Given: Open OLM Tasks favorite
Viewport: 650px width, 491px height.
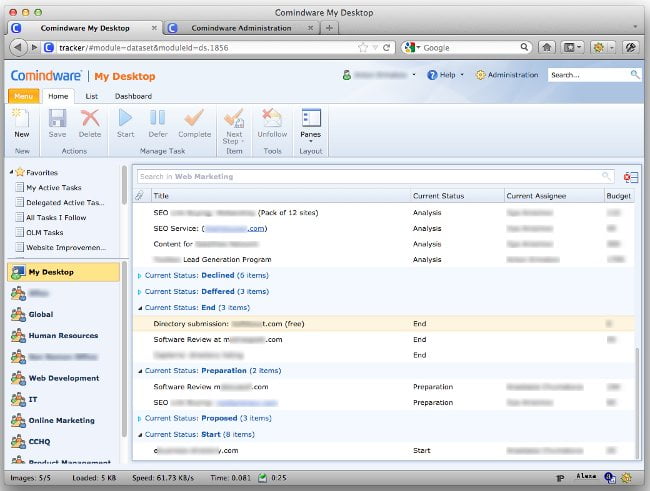Looking at the screenshot, I should tap(39, 232).
